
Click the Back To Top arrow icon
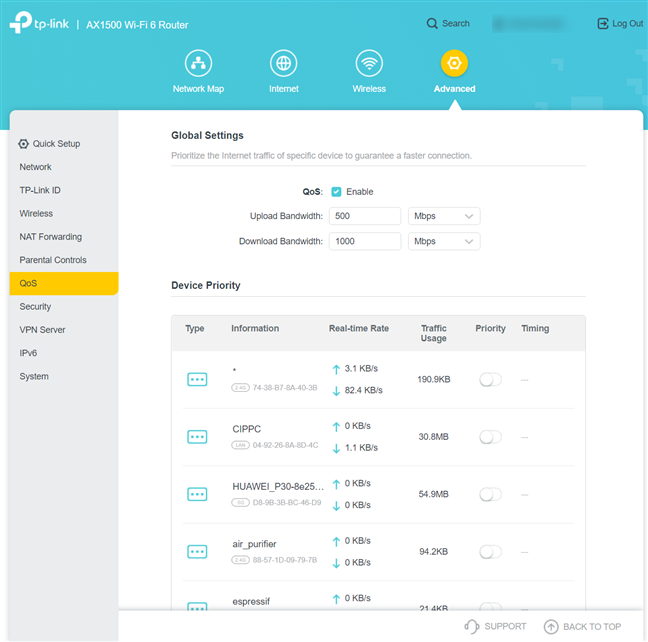point(551,627)
